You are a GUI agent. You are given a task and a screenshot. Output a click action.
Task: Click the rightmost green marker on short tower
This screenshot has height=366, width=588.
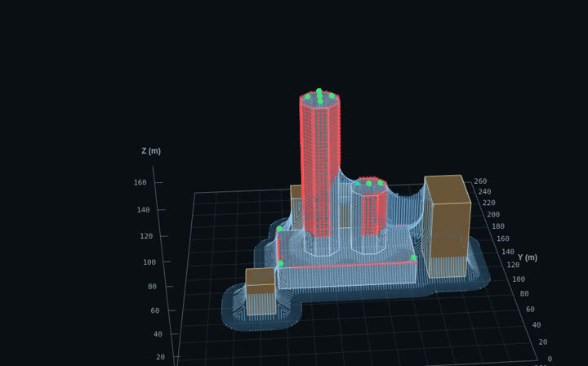coord(381,183)
